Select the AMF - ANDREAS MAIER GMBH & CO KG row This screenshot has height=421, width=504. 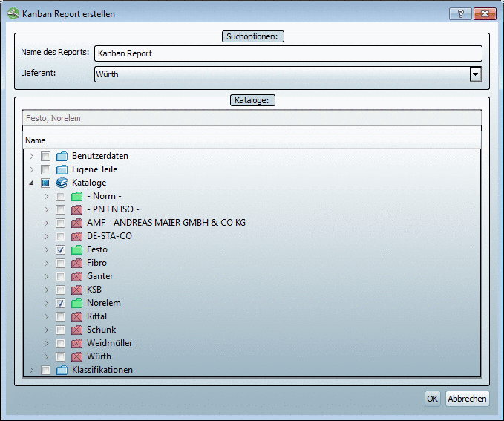click(166, 223)
